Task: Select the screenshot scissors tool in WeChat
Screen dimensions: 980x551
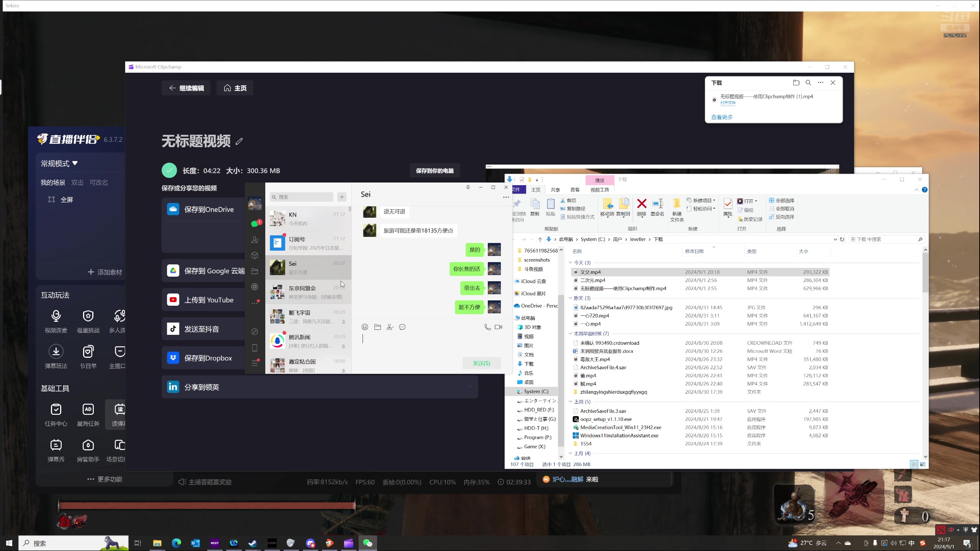Action: click(390, 327)
